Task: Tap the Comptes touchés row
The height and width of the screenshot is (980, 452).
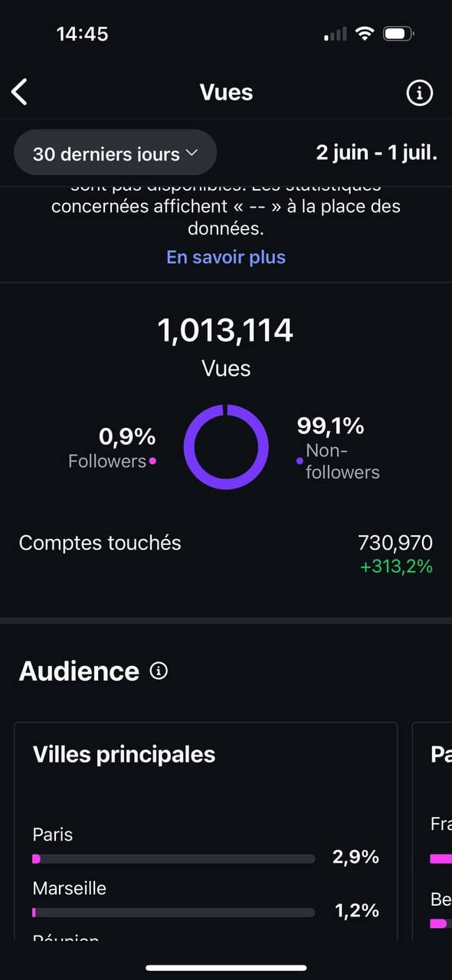Action: pyautogui.click(x=226, y=554)
